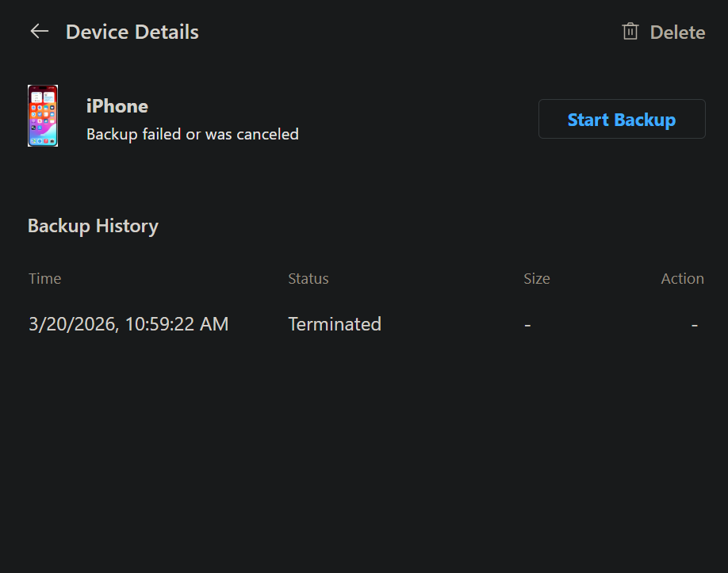Image resolution: width=728 pixels, height=573 pixels.
Task: Click the dash under Action column
Action: 695,325
